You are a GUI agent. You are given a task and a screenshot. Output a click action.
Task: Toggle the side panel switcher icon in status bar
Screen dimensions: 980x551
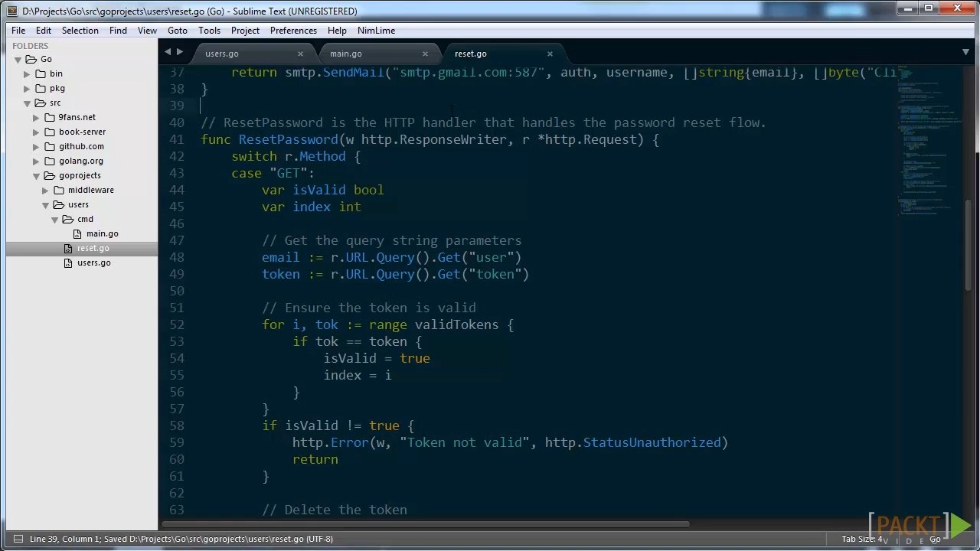pyautogui.click(x=18, y=539)
